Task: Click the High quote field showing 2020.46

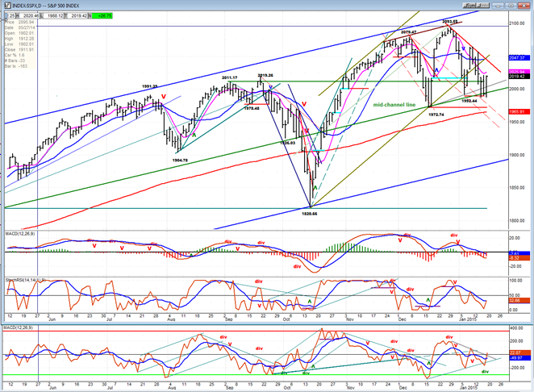Action: (28, 15)
